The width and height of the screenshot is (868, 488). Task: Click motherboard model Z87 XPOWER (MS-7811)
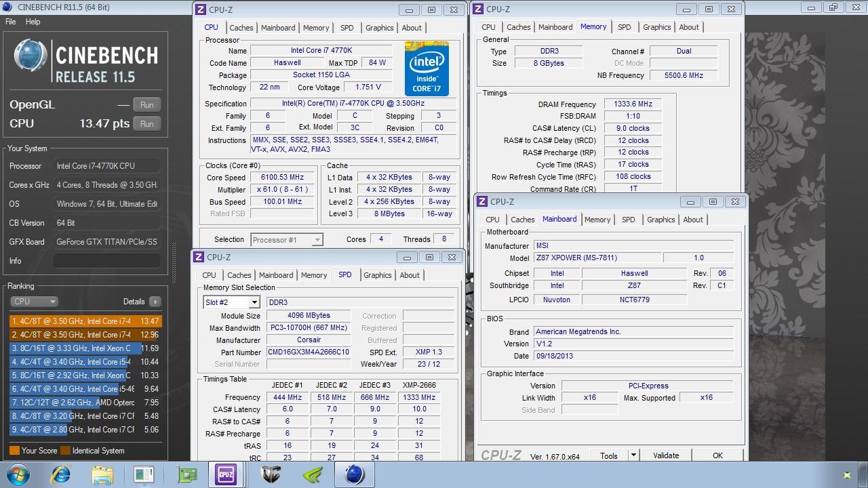click(x=597, y=258)
